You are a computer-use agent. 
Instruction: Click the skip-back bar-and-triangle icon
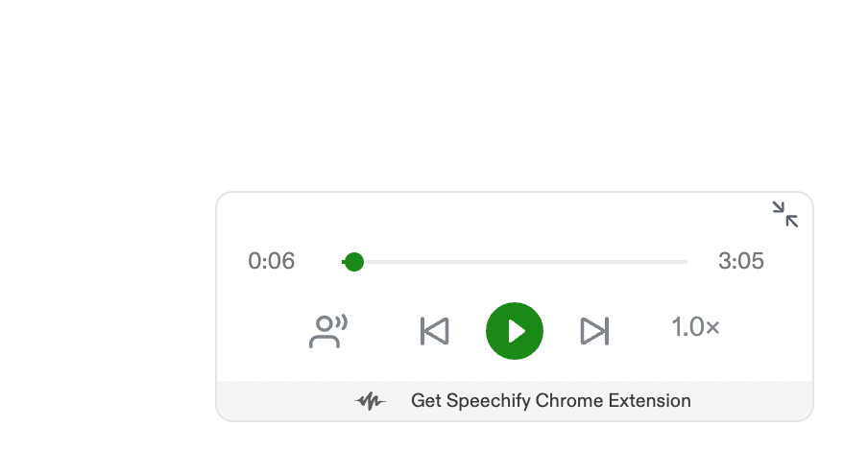pos(435,331)
